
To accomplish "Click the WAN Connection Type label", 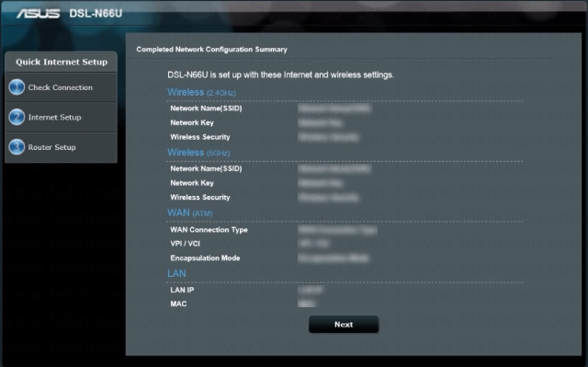I will 209,230.
